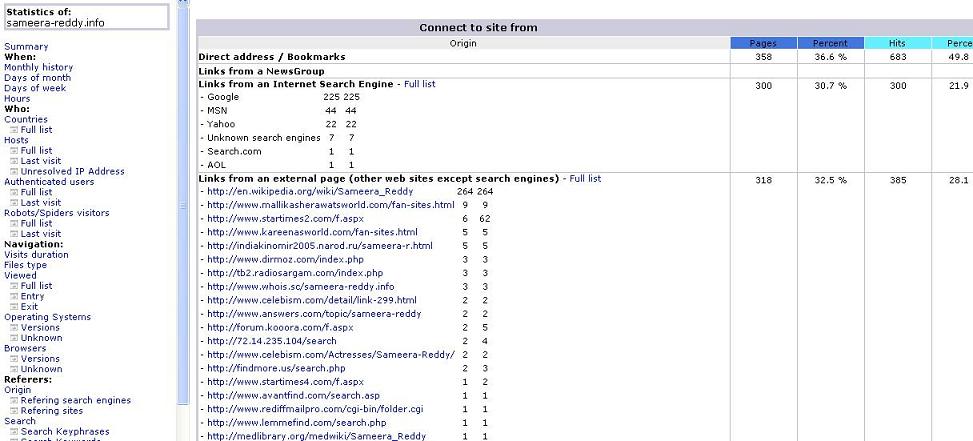View the Visits duration report
The image size is (973, 441).
click(x=37, y=254)
